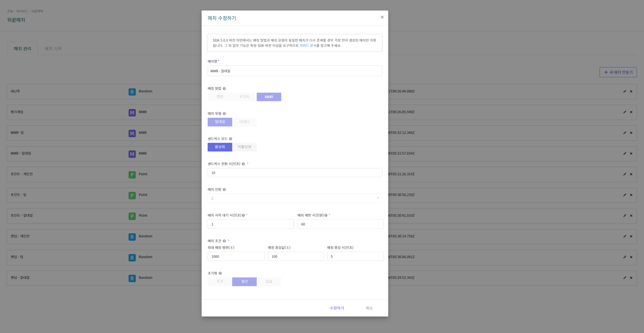The width and height of the screenshot is (644, 333).
Task: Select 다대다 match type
Action: [x=244, y=122]
